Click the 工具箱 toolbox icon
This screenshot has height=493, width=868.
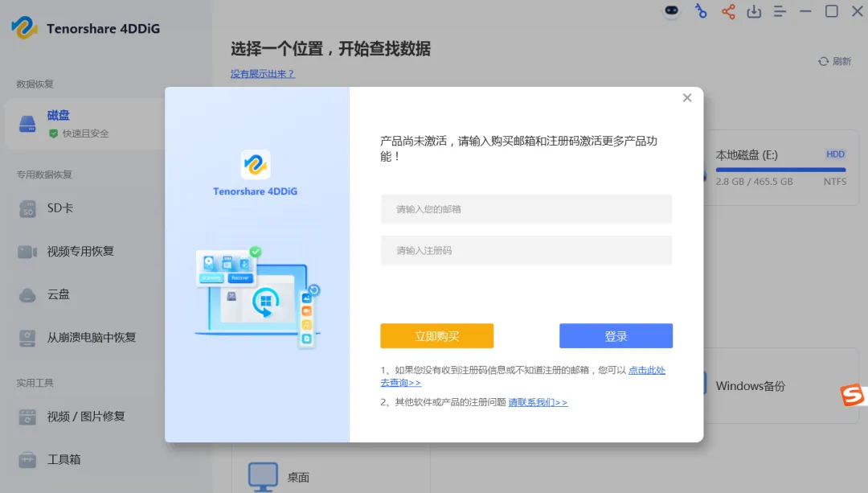point(27,460)
